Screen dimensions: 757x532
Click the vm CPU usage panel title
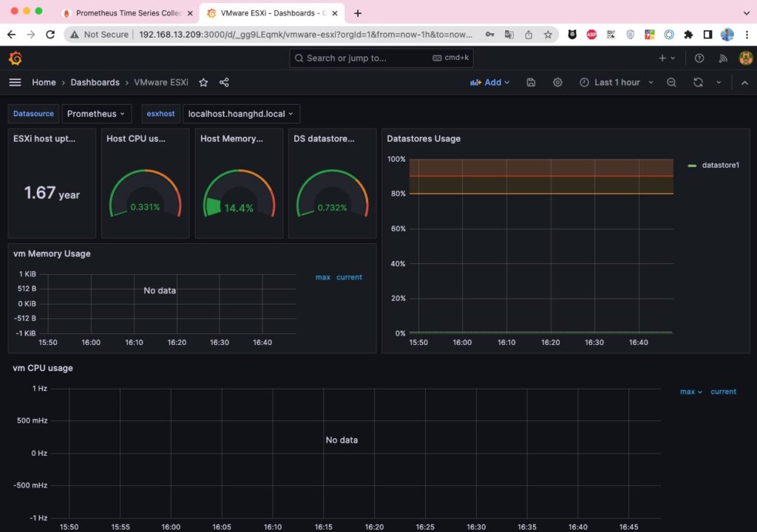[42, 368]
